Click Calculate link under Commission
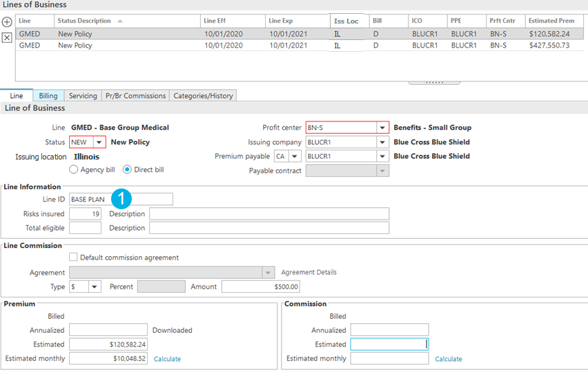This screenshot has width=588, height=379. (448, 359)
